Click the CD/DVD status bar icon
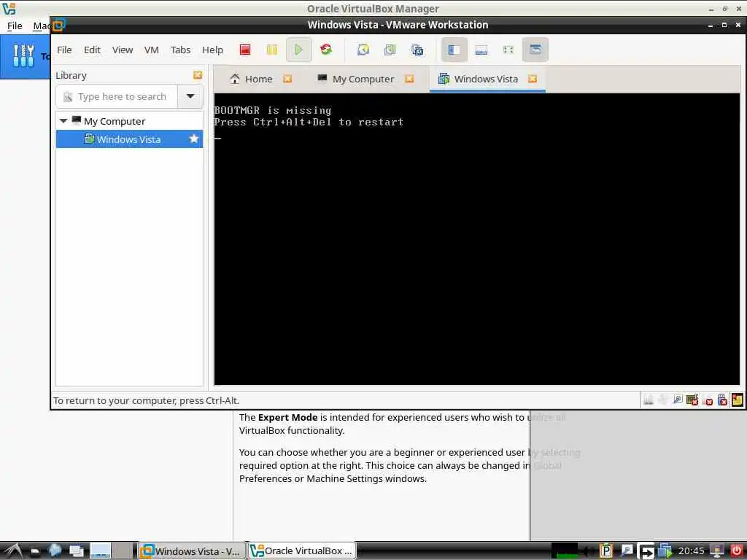 coord(662,400)
